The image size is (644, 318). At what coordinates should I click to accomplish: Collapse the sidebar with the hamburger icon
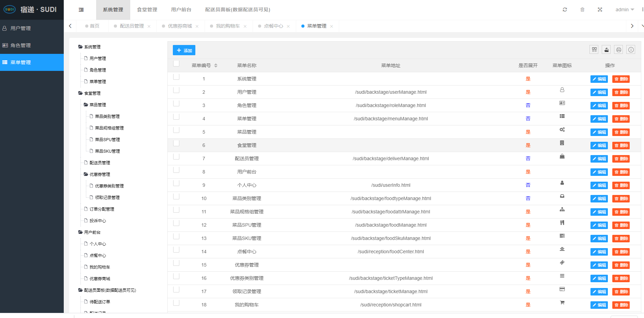[81, 10]
